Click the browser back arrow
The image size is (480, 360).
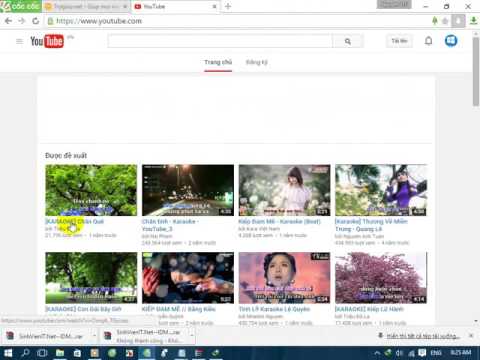click(x=8, y=21)
